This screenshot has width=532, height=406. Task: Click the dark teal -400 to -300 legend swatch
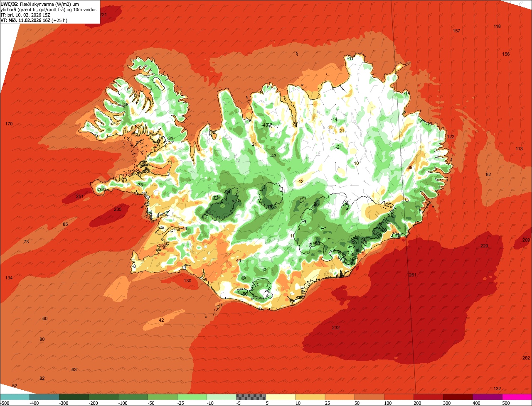coord(44,397)
